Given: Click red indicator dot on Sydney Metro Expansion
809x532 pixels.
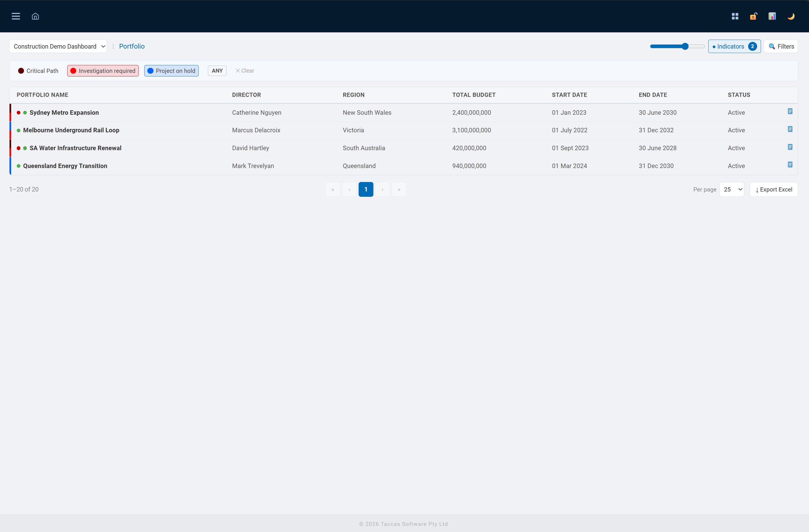Looking at the screenshot, I should click(x=18, y=112).
